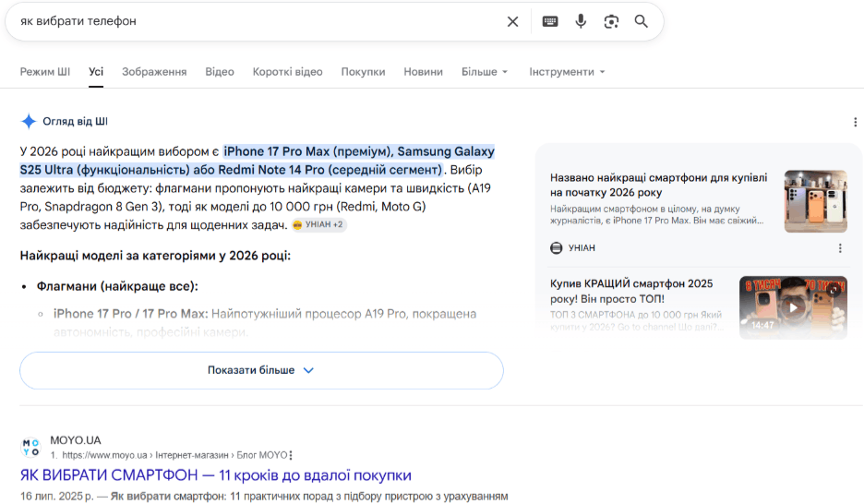Image resolution: width=864 pixels, height=504 pixels.
Task: Click the УНІАН source logo icon
Action: pos(557,248)
